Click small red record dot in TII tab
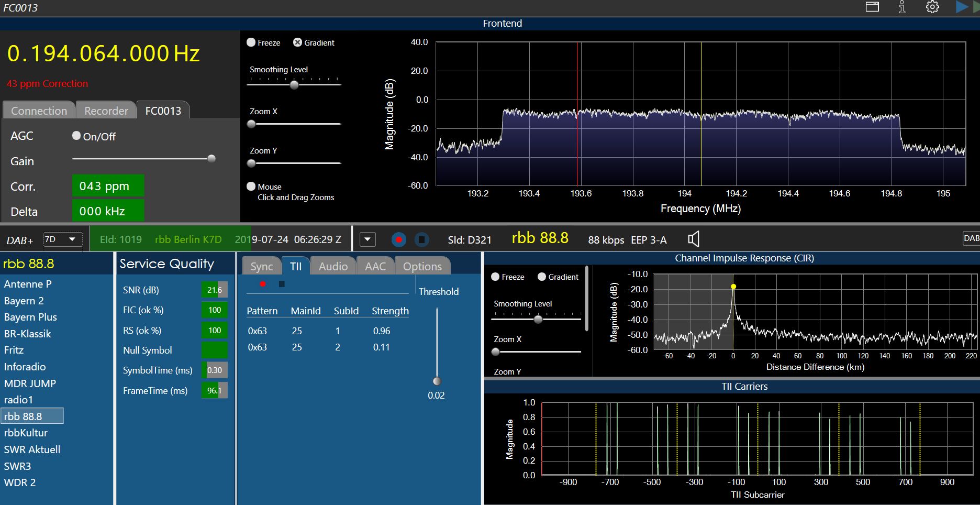The image size is (980, 505). (x=263, y=284)
